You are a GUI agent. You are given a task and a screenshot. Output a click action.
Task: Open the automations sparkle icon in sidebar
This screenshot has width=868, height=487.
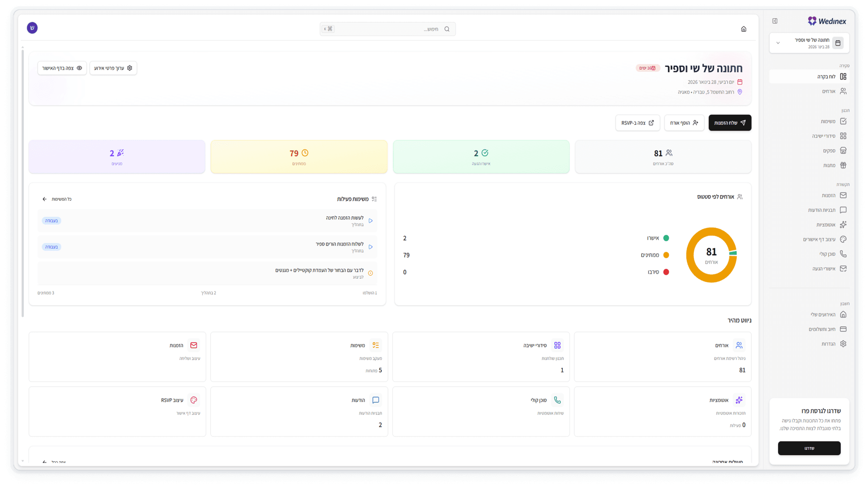[843, 225]
